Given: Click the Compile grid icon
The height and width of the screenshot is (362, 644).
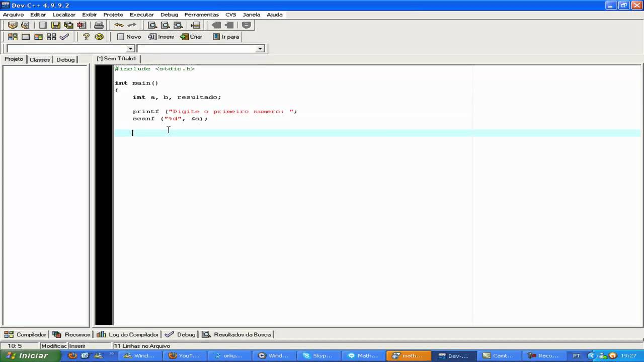Looking at the screenshot, I should click(13, 37).
